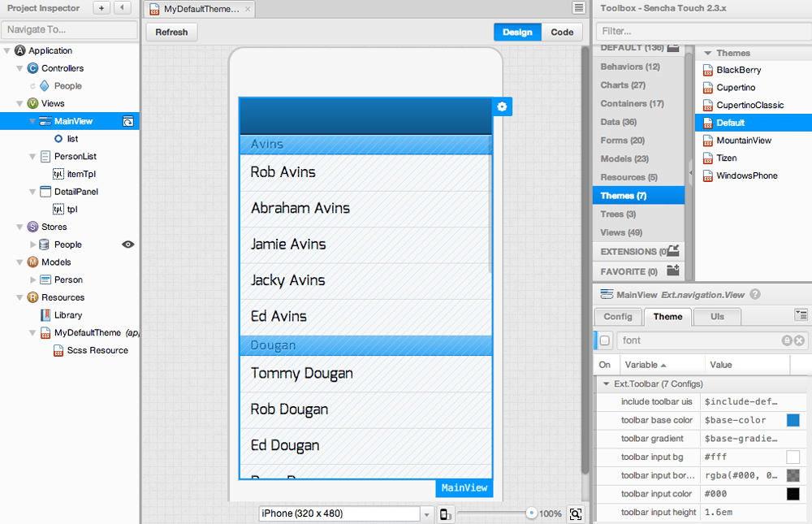Close the MyDefaultTheme tab
Image resolution: width=812 pixels, height=524 pixels.
(248, 9)
